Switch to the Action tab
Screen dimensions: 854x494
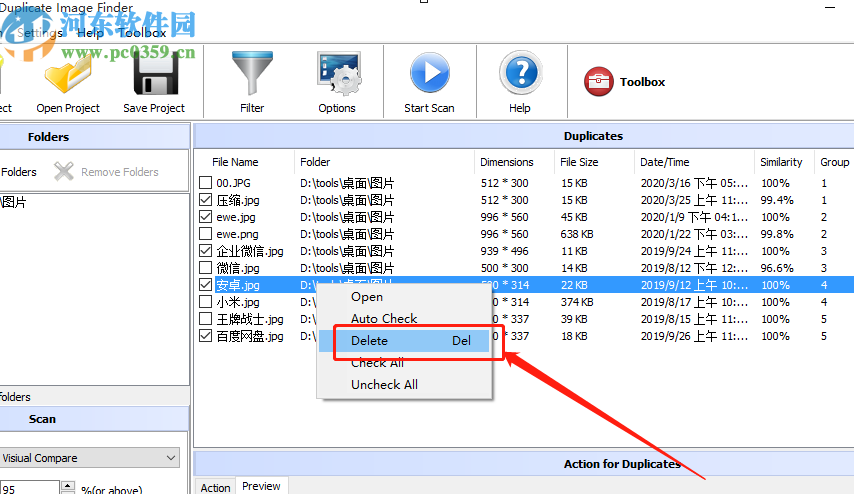coord(215,487)
